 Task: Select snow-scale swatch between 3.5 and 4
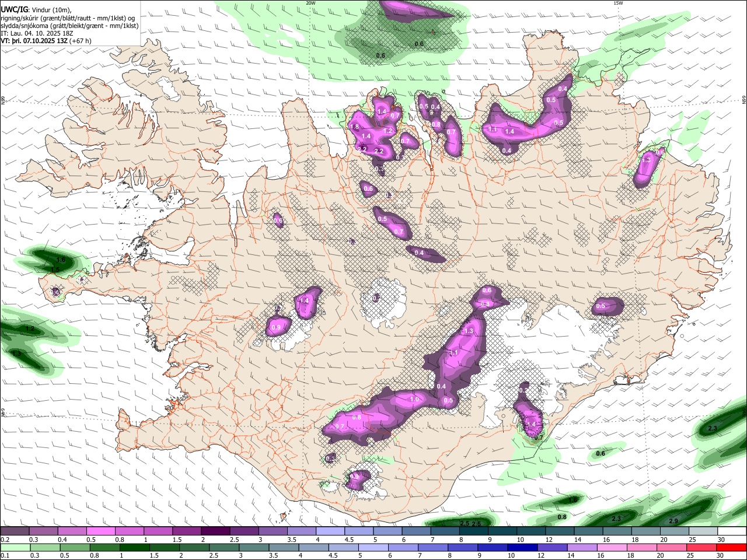301,531
